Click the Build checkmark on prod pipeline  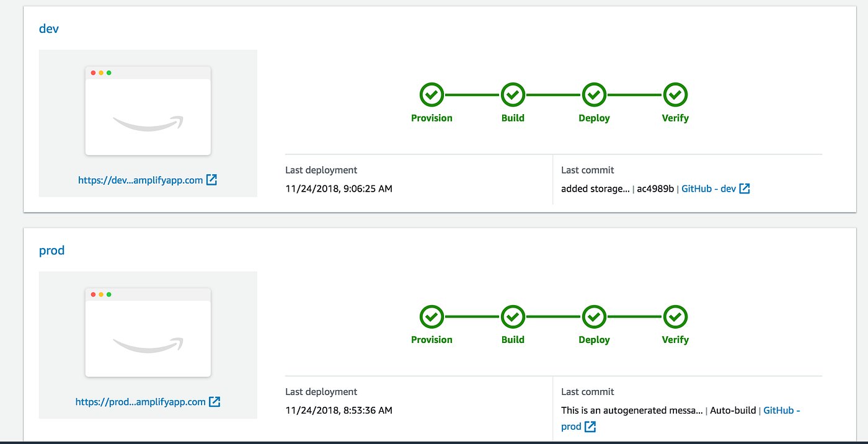click(x=513, y=316)
